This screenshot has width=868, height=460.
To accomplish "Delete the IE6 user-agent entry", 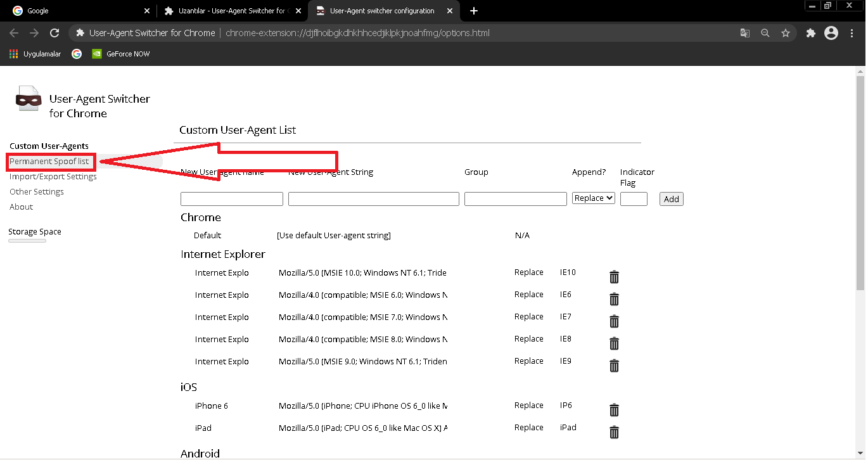I will [614, 299].
